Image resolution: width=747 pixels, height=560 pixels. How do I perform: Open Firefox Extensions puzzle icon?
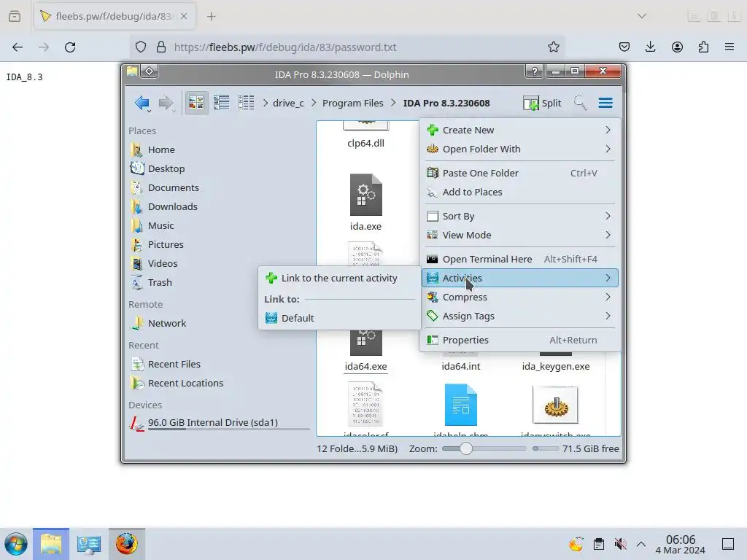pyautogui.click(x=703, y=47)
